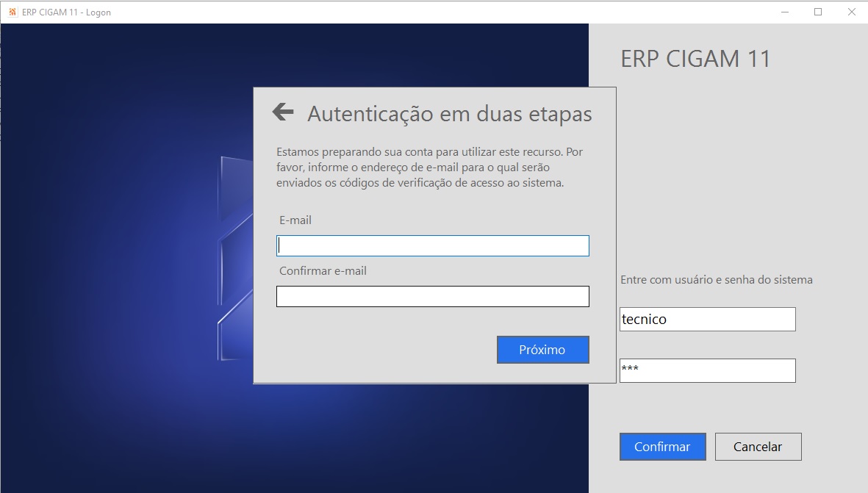Minimize the ERP CIGAM Logon window
Screen dimensions: 868x493
click(784, 12)
